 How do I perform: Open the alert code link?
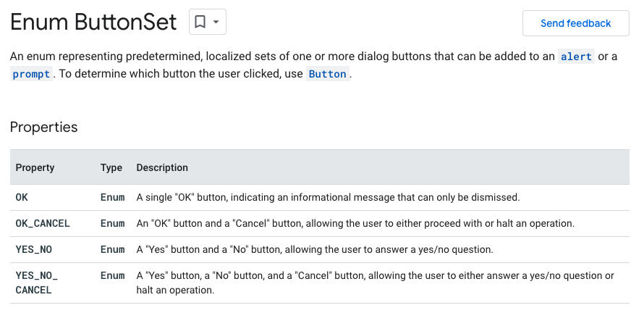tap(576, 57)
